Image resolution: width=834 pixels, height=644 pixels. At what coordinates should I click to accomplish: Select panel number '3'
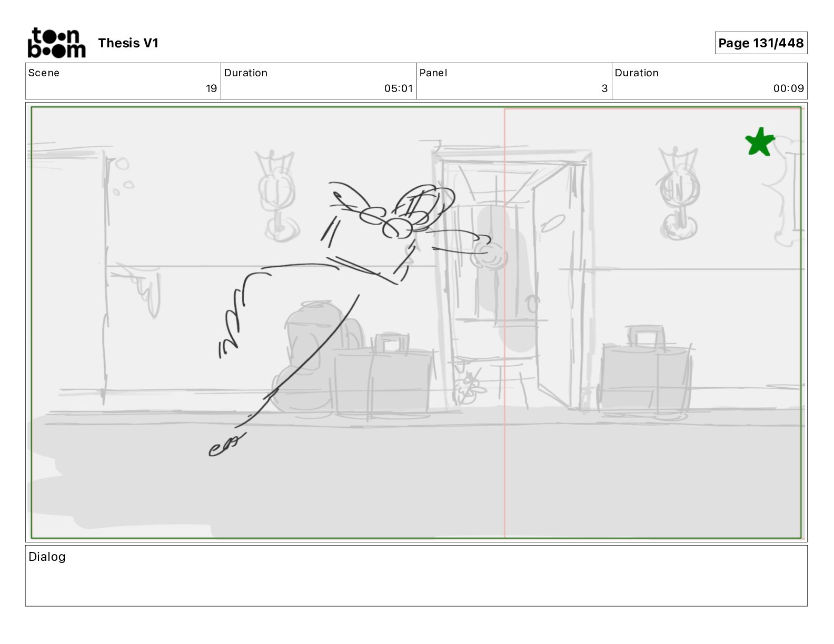tap(604, 88)
